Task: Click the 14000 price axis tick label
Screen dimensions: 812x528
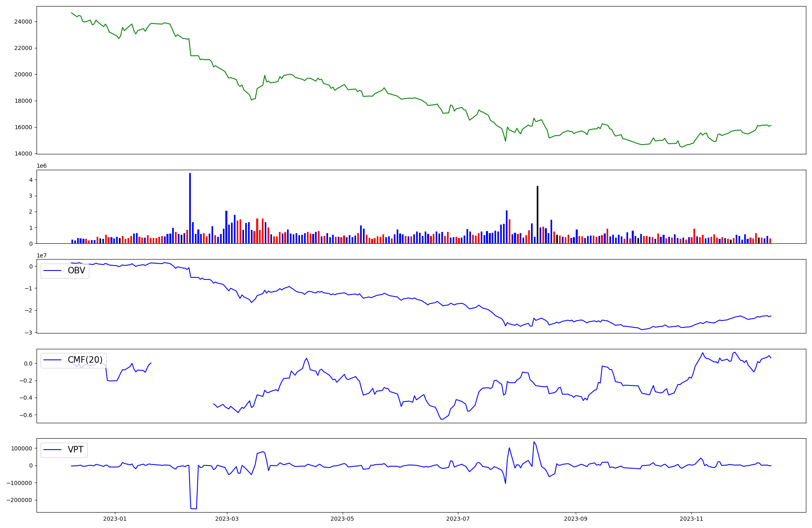Action: 23,154
